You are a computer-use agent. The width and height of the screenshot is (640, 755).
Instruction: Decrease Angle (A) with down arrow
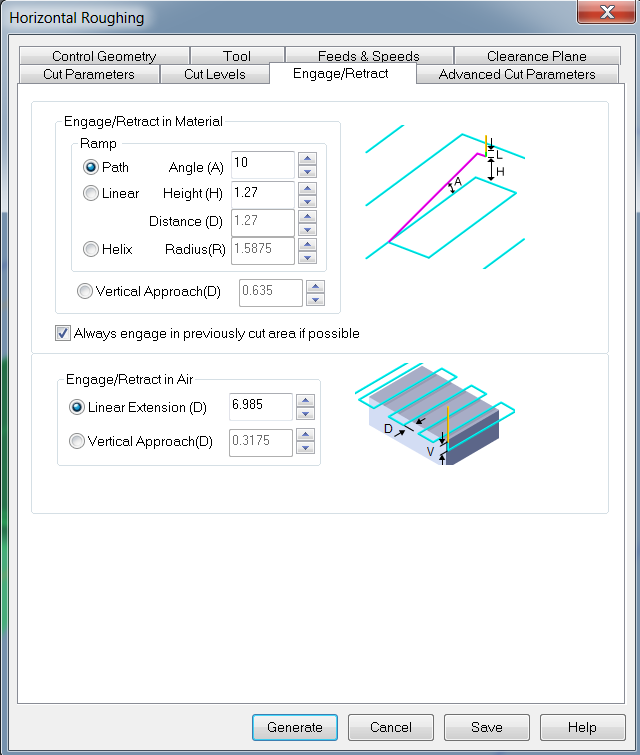coord(307,172)
